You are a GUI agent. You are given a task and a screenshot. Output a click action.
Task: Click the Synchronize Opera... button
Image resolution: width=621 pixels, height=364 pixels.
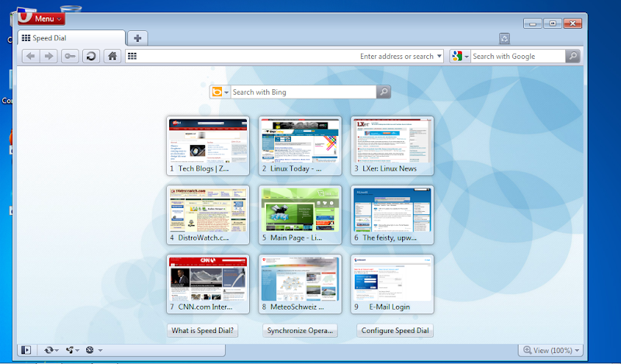(300, 331)
